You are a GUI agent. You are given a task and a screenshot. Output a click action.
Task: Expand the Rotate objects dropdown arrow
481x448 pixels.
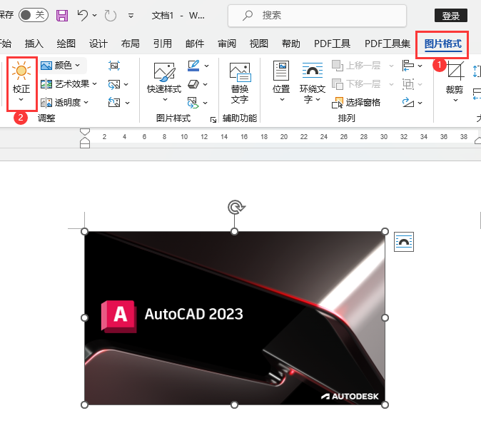coord(420,103)
